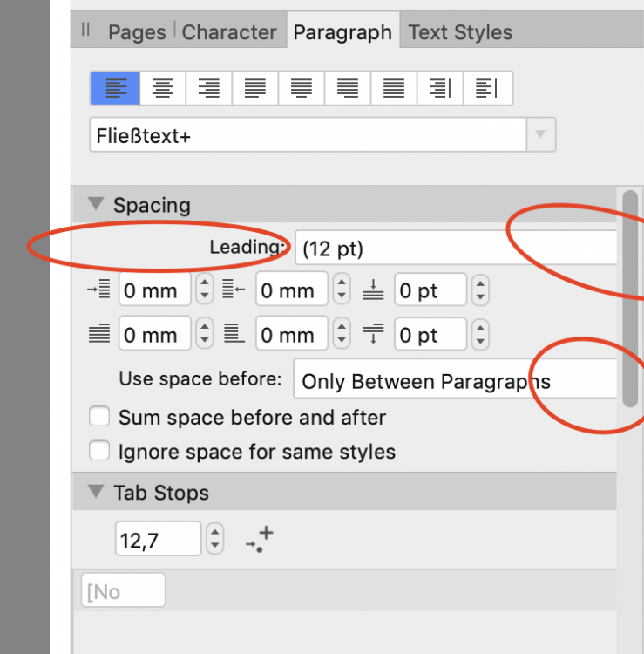Select Justify Center alignment icon

pos(302,88)
